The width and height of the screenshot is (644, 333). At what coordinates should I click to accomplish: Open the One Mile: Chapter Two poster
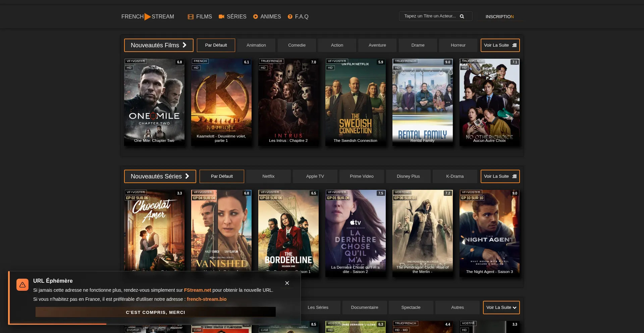(x=154, y=102)
